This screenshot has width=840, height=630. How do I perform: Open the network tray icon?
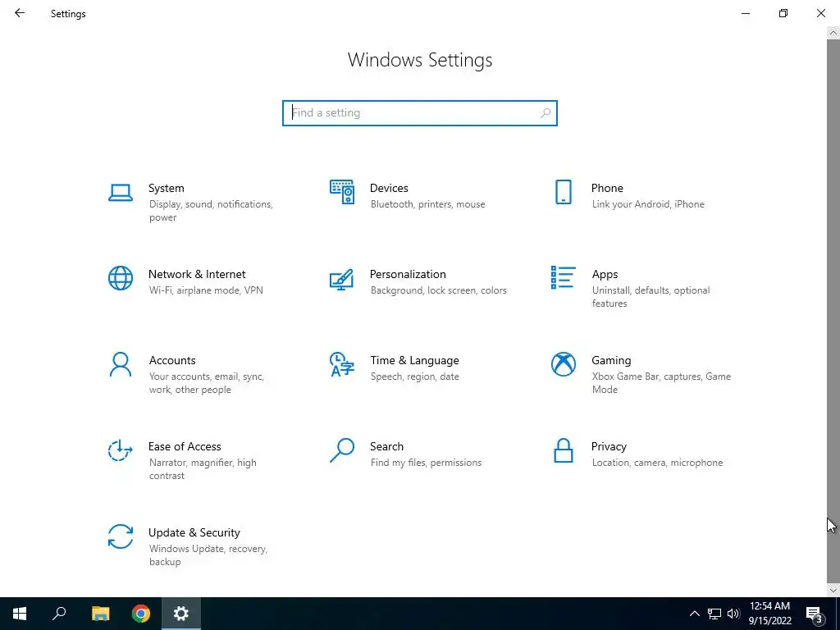[714, 614]
